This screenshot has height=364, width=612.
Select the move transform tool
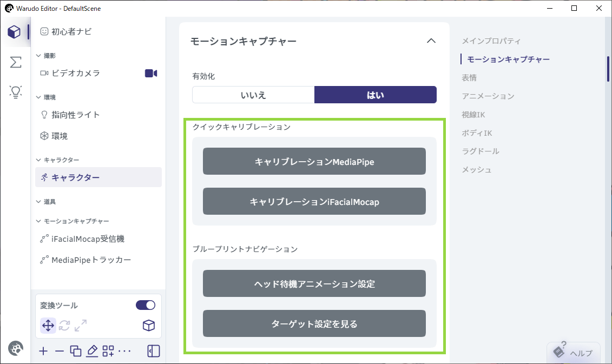tap(48, 326)
